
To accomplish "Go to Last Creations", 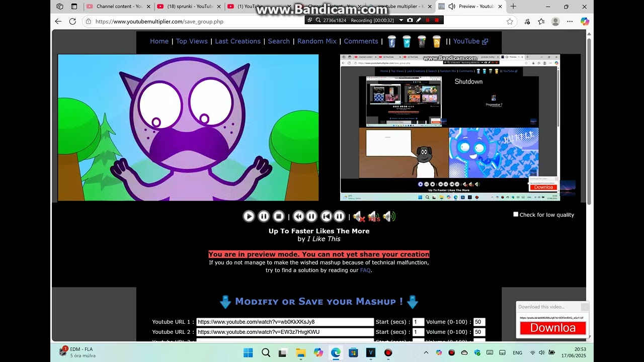I will pos(237,41).
